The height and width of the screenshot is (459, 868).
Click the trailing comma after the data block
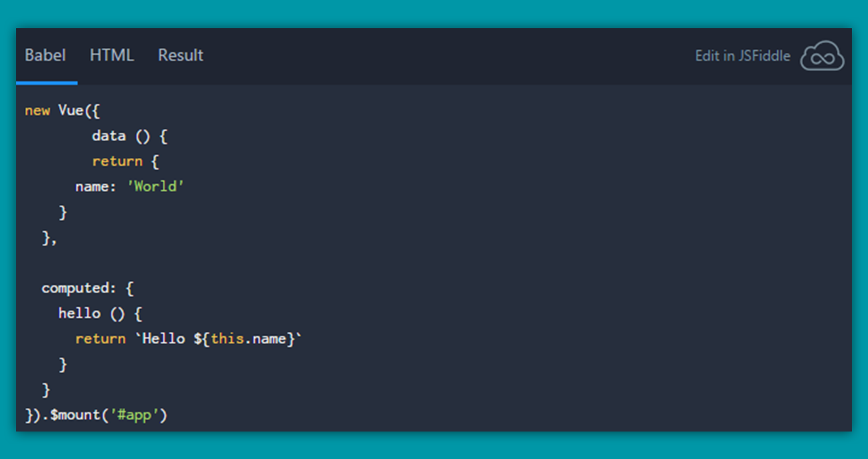(52, 238)
